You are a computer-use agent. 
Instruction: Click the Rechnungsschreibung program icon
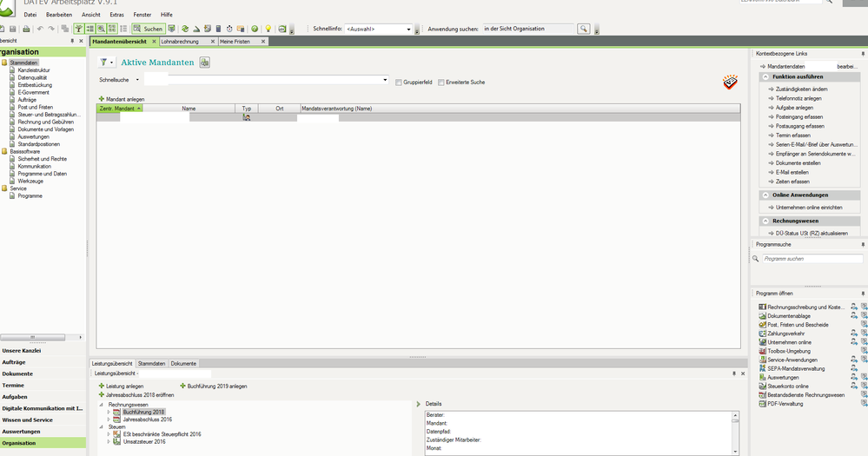click(762, 307)
